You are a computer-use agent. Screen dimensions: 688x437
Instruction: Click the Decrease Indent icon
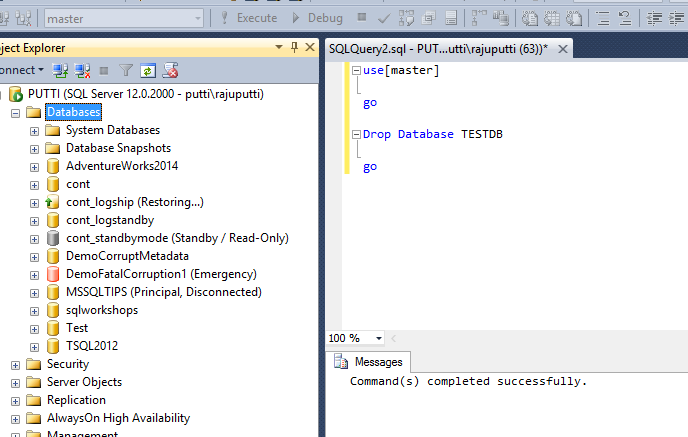click(x=654, y=18)
